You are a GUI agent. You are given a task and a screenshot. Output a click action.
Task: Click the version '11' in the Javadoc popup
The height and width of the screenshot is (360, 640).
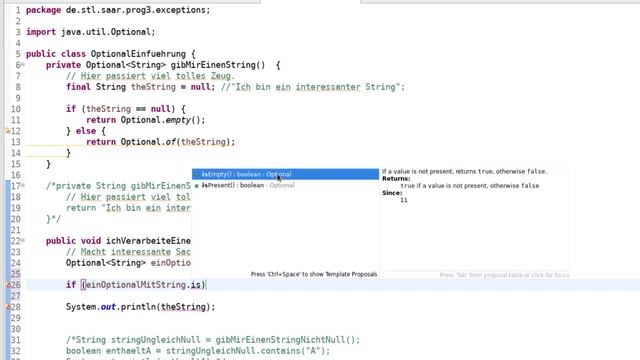coord(404,200)
